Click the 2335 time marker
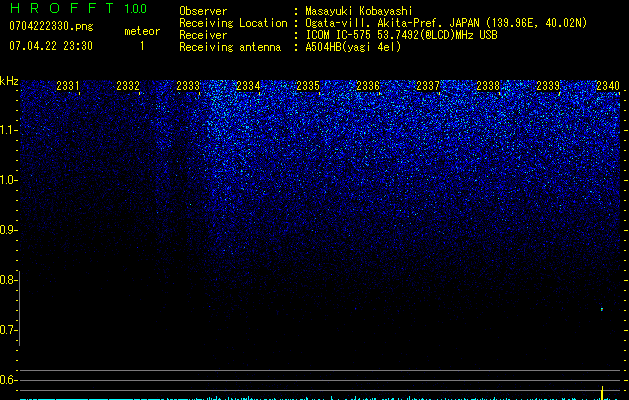Viewport: 629px width, 400px height. click(308, 85)
